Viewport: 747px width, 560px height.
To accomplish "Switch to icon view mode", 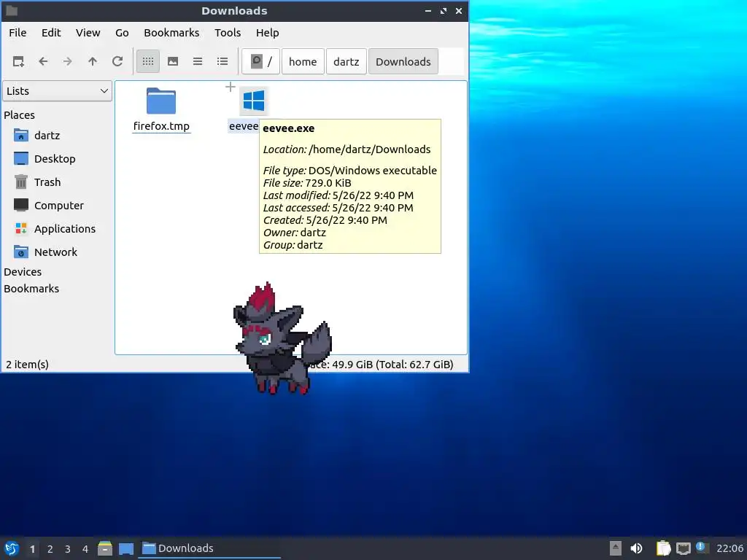I will (148, 61).
